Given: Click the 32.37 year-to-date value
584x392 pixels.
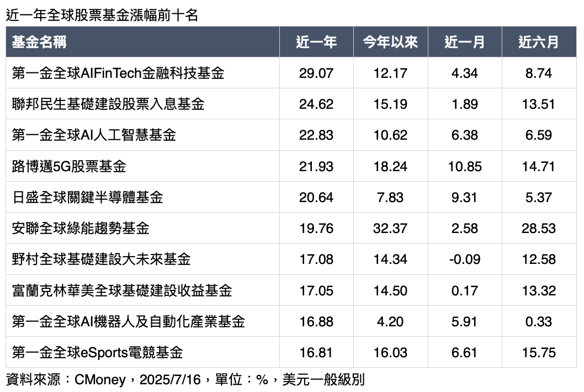Looking at the screenshot, I should coord(390,228).
